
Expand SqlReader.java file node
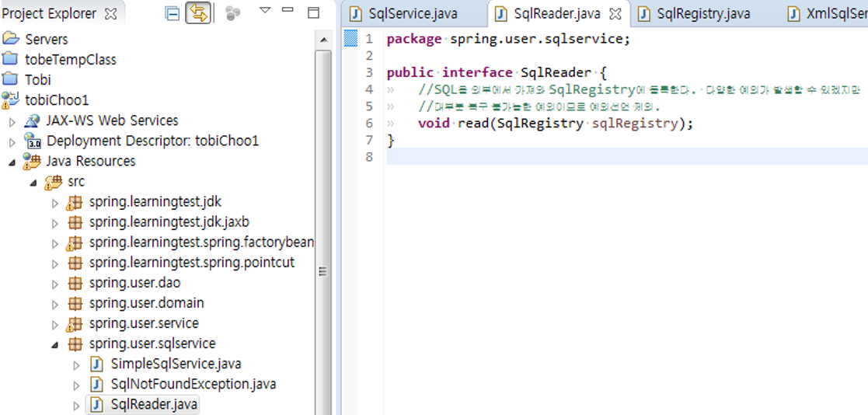tap(76, 406)
